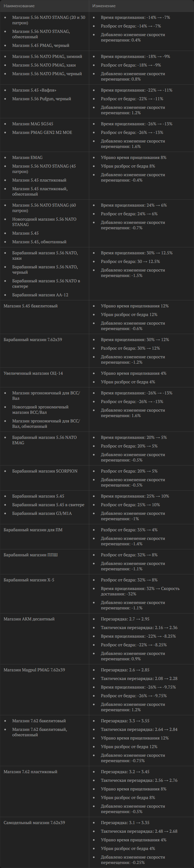Click Магазин EMAG list item

click(27, 158)
